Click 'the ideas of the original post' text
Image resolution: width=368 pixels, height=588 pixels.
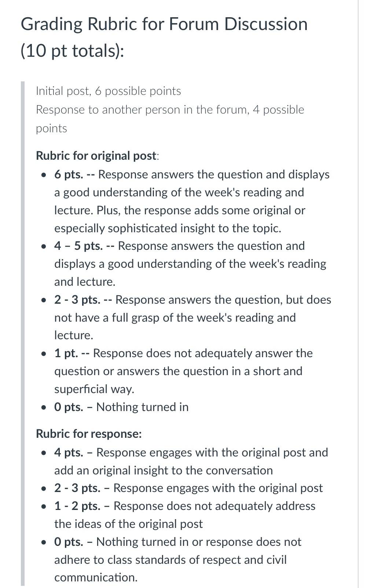(x=128, y=524)
